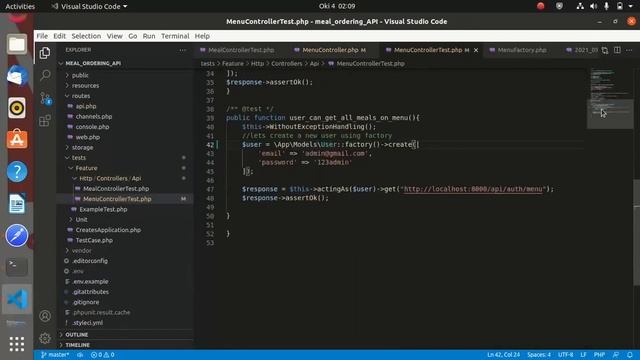640x360 pixels.
Task: Open the Terminal from the dock
Action: pyautogui.click(x=17, y=266)
